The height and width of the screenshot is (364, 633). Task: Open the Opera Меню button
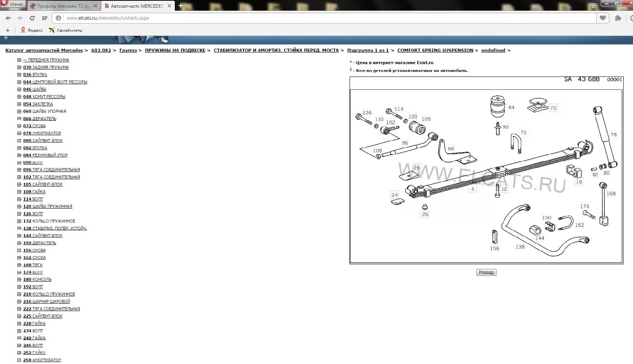pyautogui.click(x=13, y=4)
